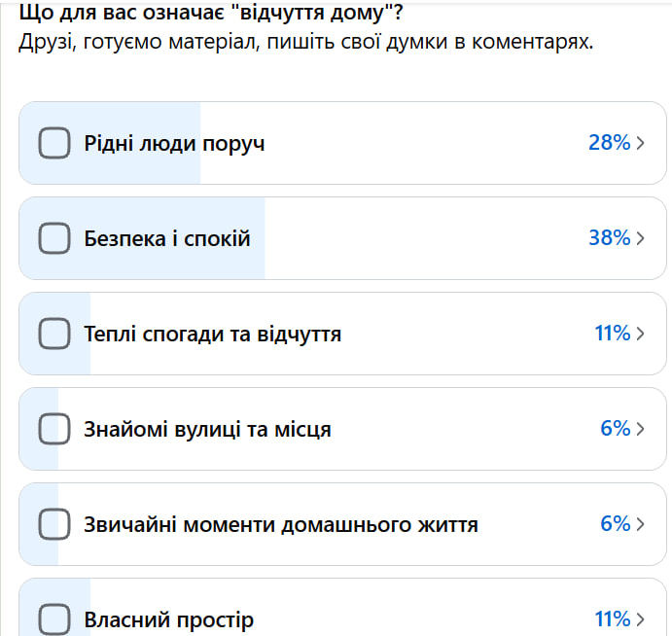
Task: View the 28% result for Рідні люди
Action: [610, 142]
